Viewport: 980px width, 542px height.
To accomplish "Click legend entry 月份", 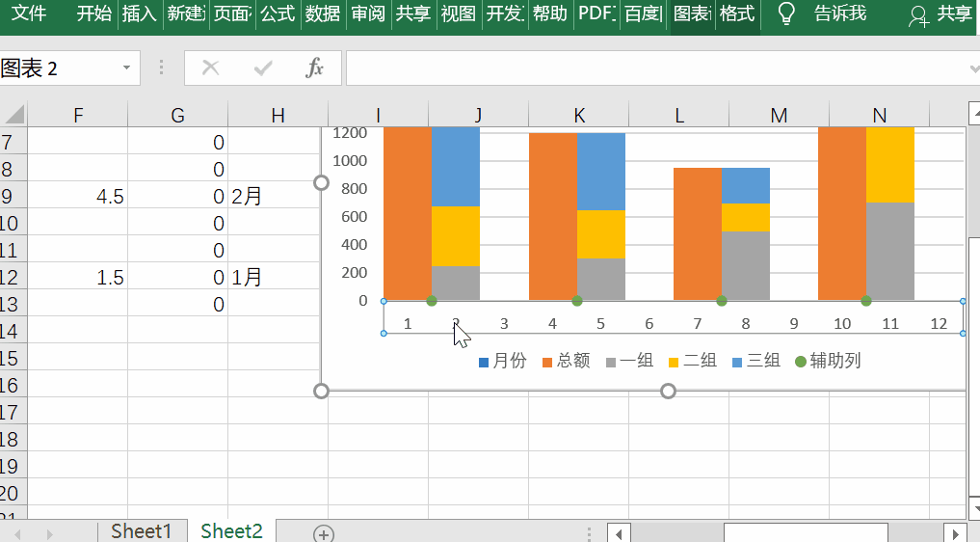I will [502, 361].
